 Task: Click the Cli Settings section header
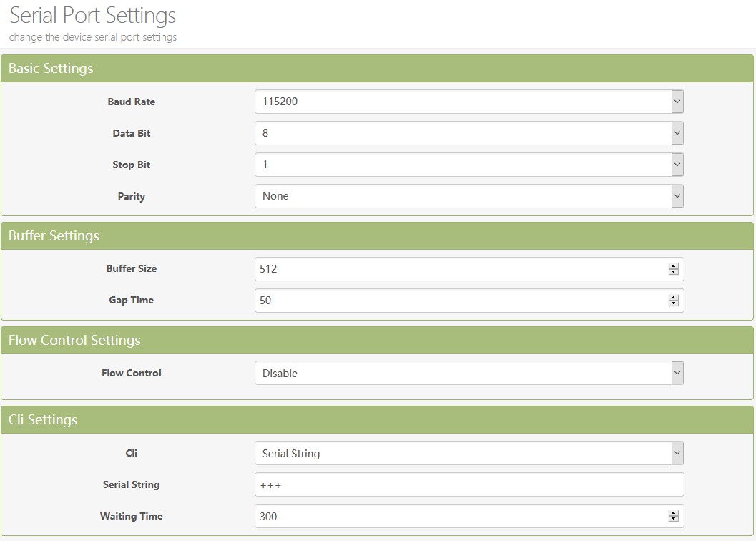pos(43,420)
